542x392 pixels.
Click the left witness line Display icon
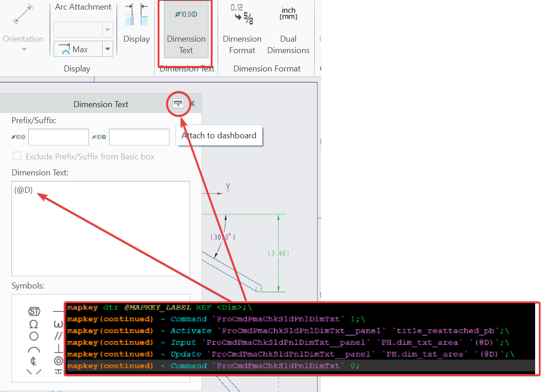[131, 15]
